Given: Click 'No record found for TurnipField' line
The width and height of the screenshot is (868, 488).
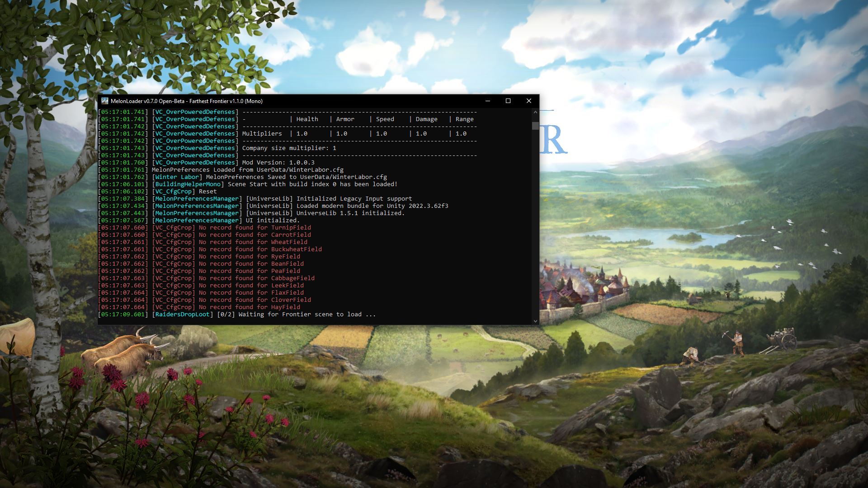Looking at the screenshot, I should (255, 228).
